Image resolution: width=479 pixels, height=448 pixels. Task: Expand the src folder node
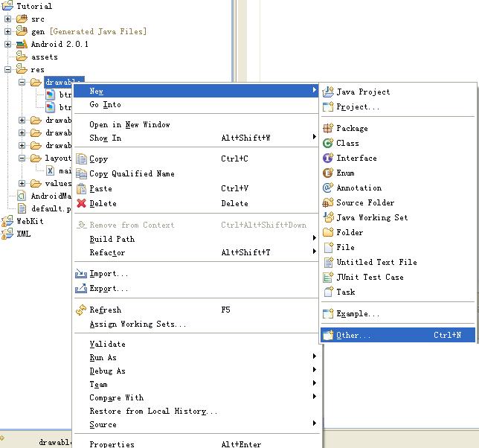[x=8, y=19]
